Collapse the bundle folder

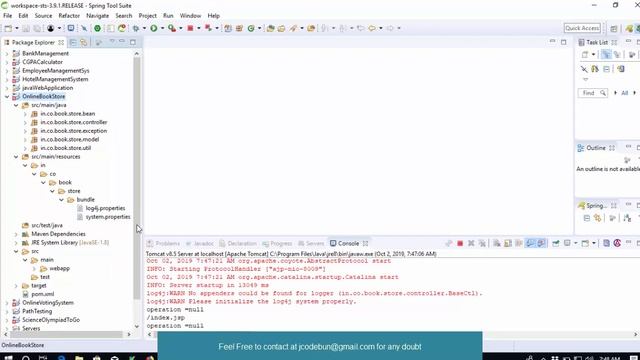click(x=61, y=200)
